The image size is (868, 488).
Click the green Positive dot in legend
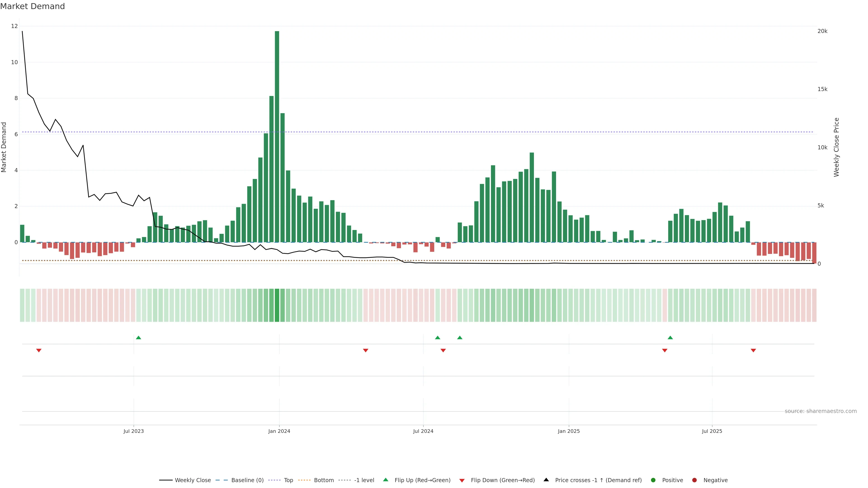click(653, 480)
